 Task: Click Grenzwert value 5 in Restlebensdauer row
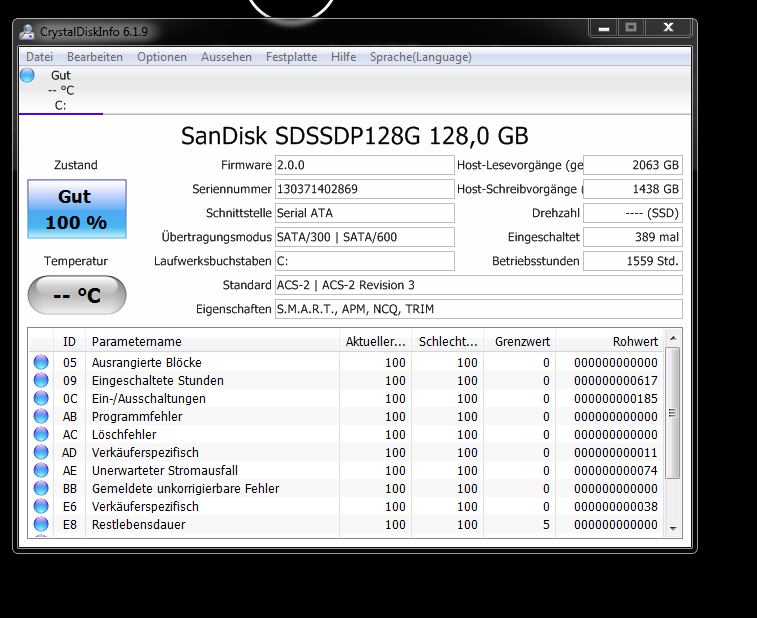(546, 524)
